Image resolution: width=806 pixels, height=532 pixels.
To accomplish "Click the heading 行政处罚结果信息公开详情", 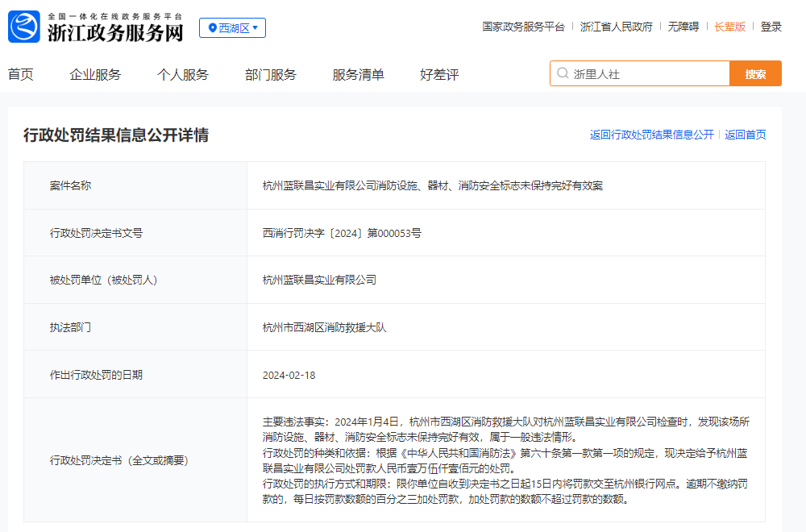I will coord(116,135).
